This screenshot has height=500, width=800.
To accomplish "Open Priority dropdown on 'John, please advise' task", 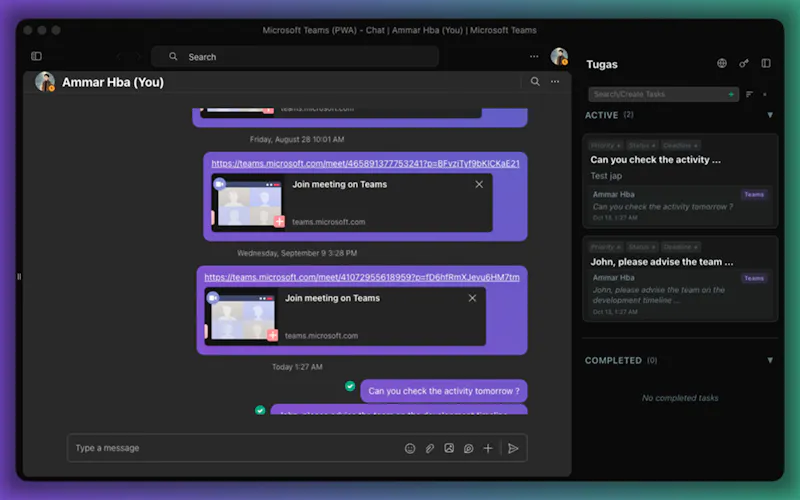I will click(x=605, y=247).
